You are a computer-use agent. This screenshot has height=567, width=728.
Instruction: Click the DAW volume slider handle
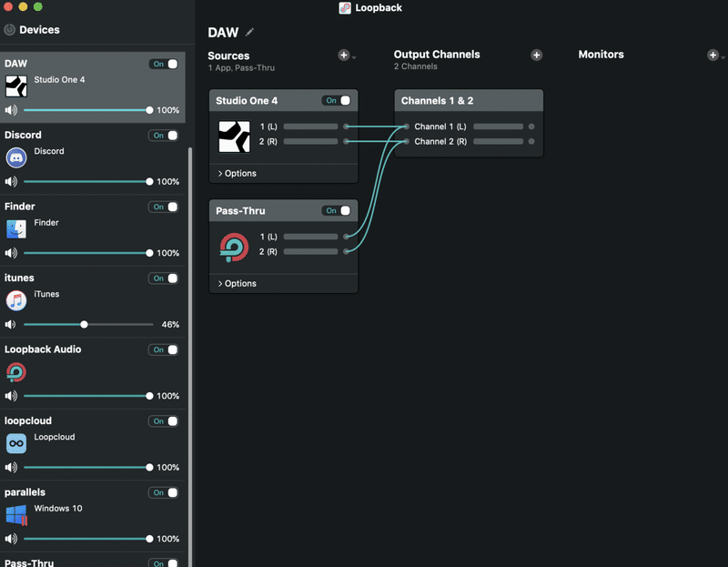(149, 110)
